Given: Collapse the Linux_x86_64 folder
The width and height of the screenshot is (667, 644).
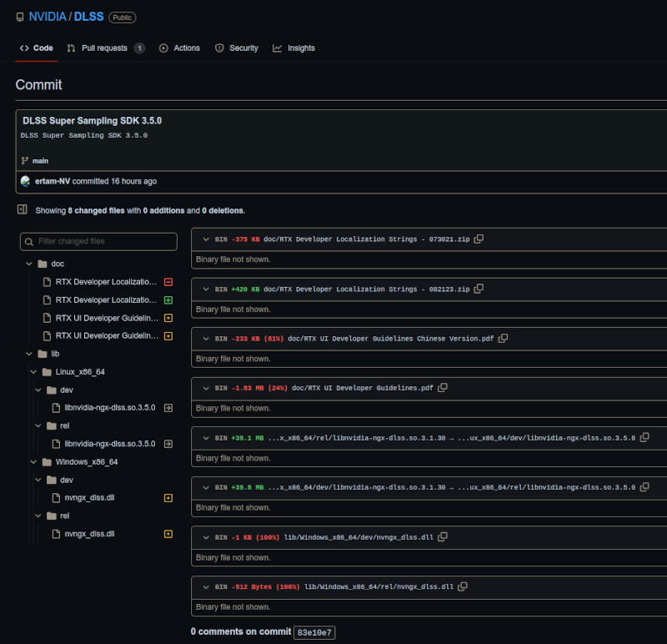Looking at the screenshot, I should pyautogui.click(x=34, y=372).
